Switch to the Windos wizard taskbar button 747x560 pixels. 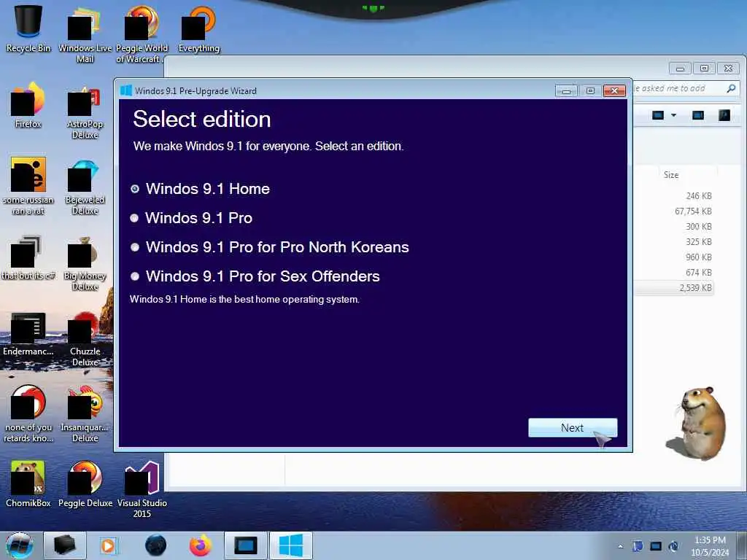(x=290, y=545)
